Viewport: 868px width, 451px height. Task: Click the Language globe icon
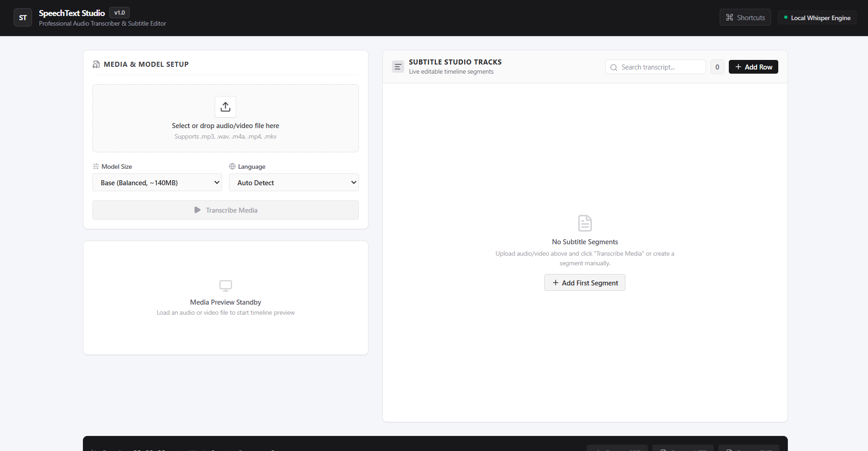232,166
